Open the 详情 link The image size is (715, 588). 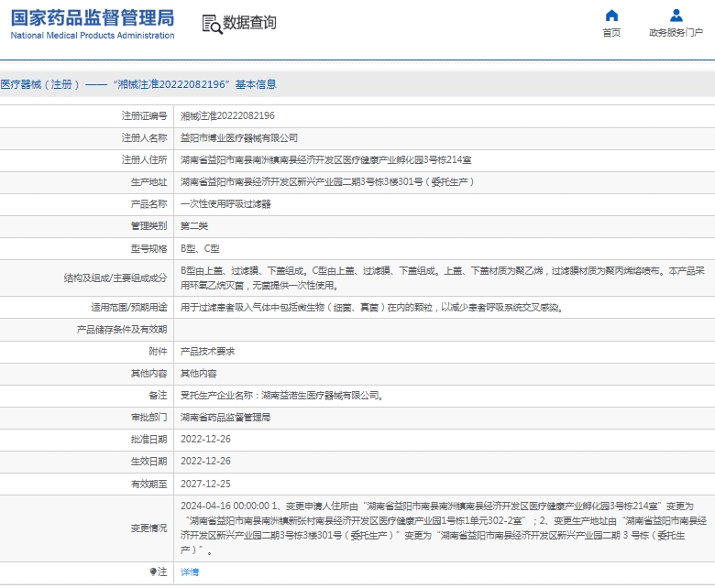(x=190, y=572)
